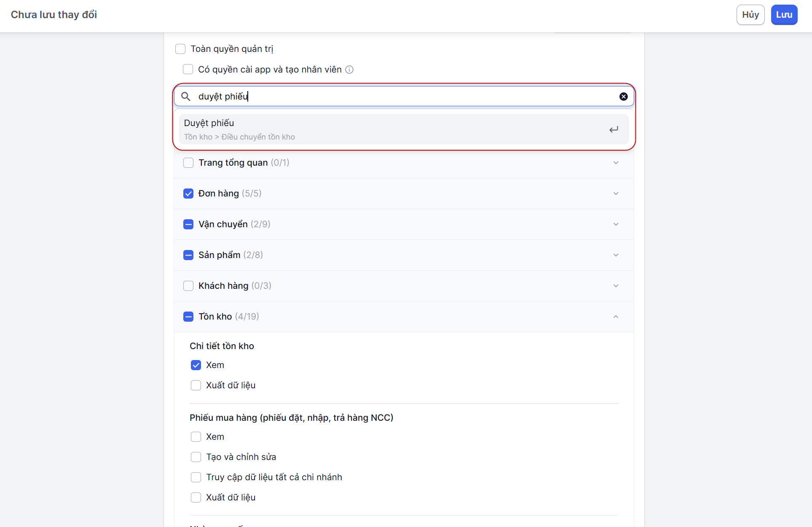812x527 pixels.
Task: Check the Khách hàng group checkbox
Action: click(188, 286)
